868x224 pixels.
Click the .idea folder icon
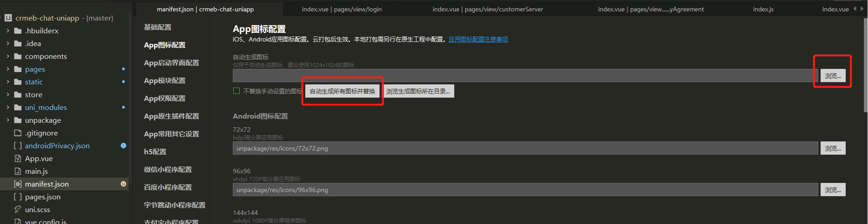pos(18,43)
